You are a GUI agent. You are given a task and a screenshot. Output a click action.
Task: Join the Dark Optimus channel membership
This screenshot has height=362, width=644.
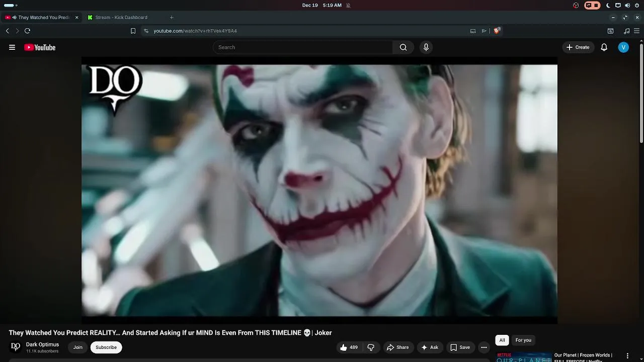click(x=78, y=347)
